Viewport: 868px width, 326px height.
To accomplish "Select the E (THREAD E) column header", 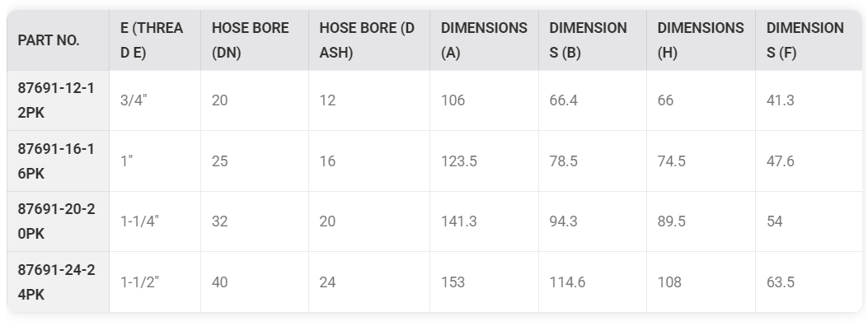I will pyautogui.click(x=152, y=40).
